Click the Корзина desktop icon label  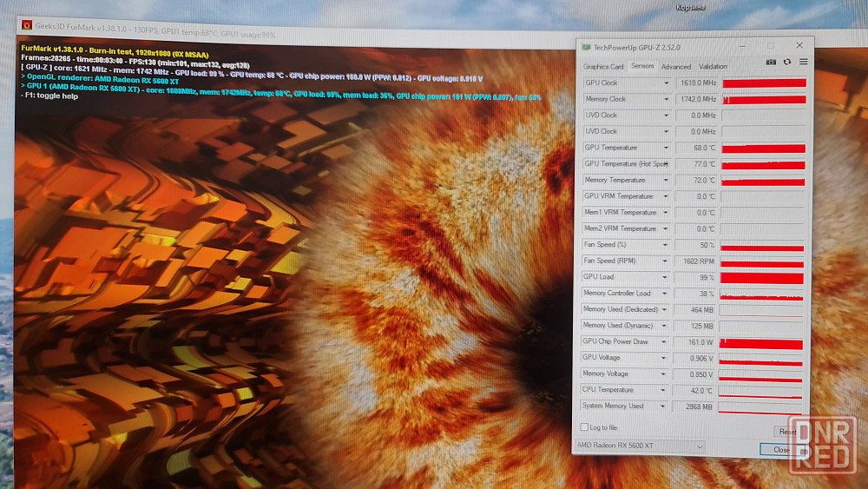pos(690,7)
